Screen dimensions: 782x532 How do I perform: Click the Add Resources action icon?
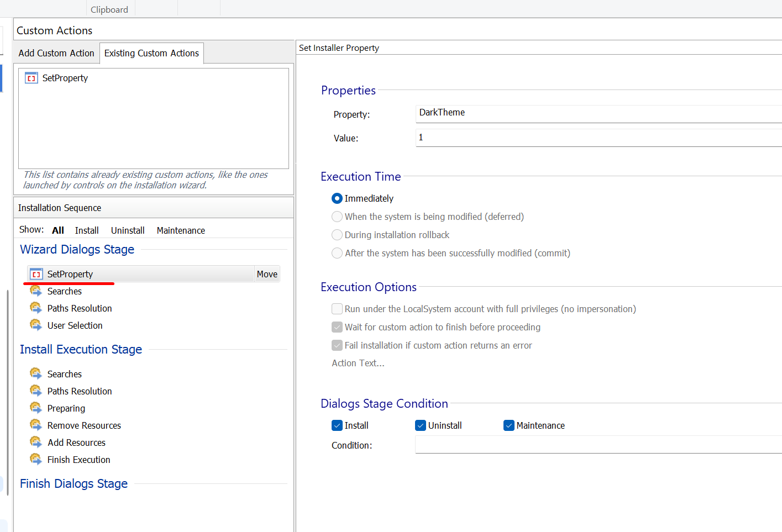point(36,443)
